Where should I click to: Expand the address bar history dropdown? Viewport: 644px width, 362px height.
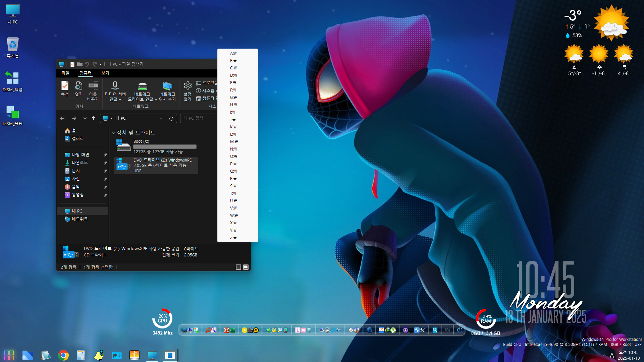coord(161,118)
